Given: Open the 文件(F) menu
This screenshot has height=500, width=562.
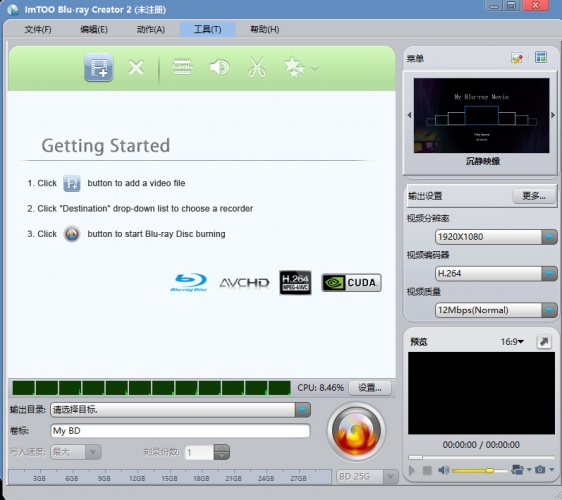Looking at the screenshot, I should point(38,29).
